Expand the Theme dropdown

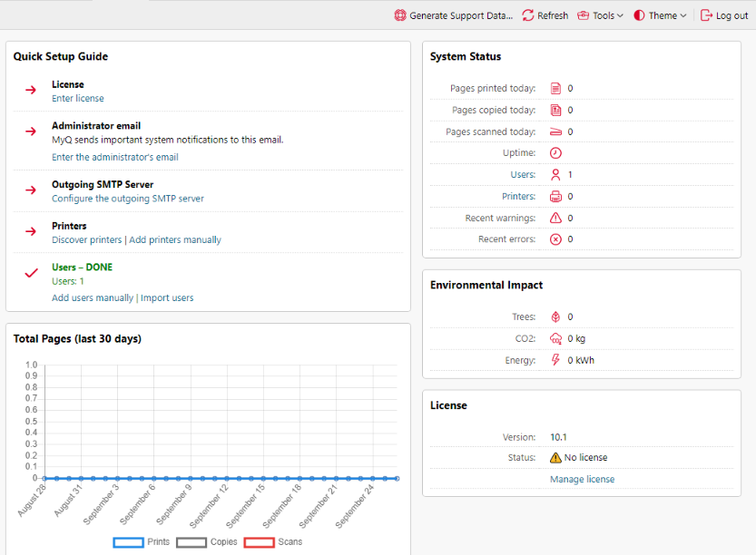tap(660, 15)
